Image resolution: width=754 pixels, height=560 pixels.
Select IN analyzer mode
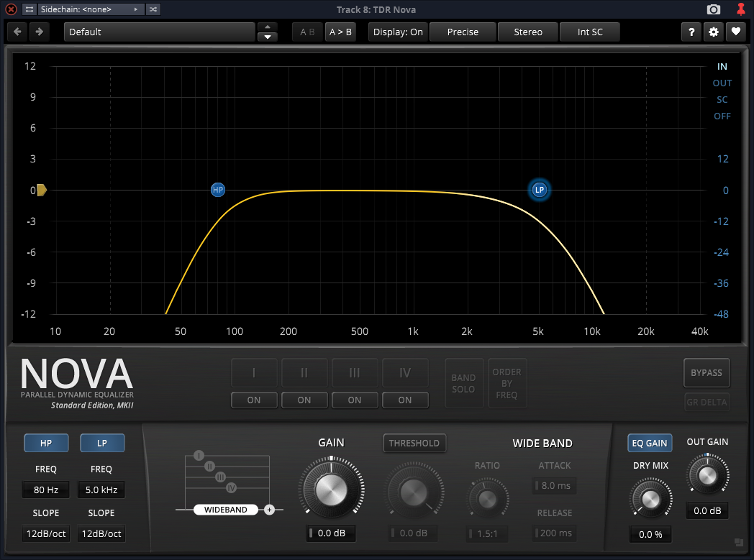tap(722, 67)
